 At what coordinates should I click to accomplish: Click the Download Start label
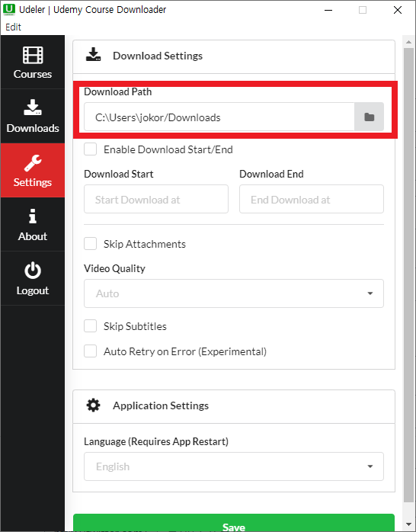point(119,174)
